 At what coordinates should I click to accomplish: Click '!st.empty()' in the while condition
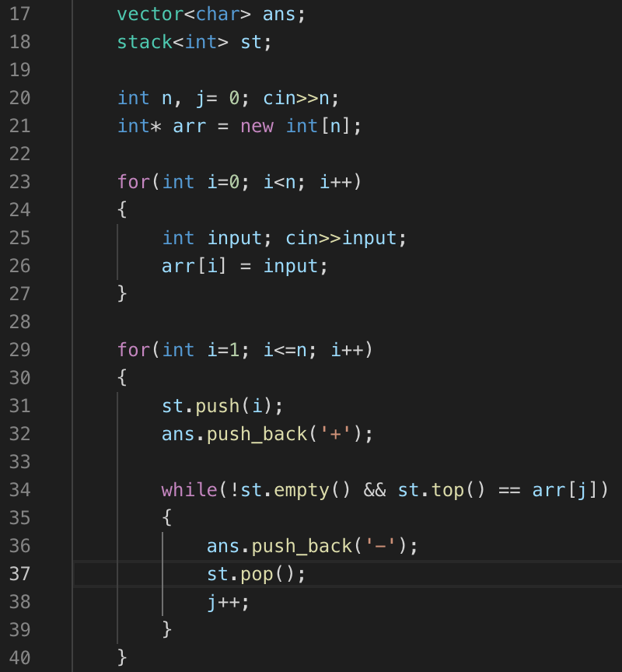pyautogui.click(x=290, y=490)
